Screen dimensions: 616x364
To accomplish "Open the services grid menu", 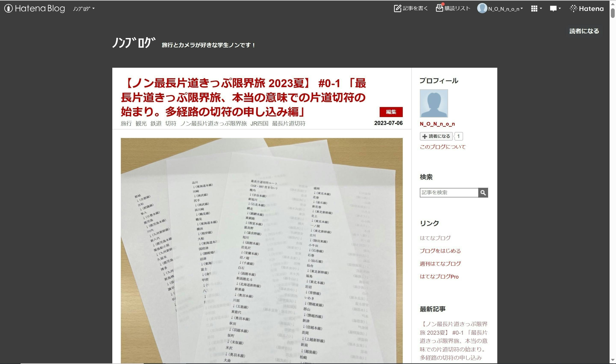I will point(536,9).
